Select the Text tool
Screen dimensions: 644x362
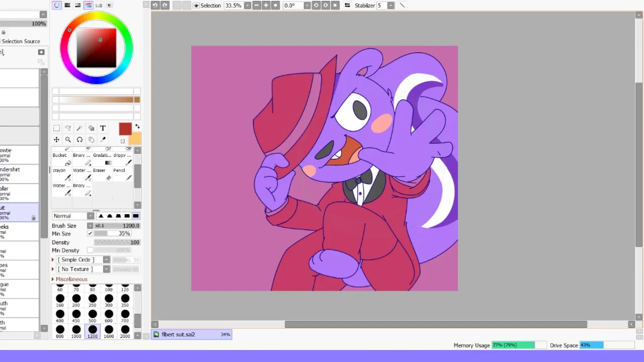click(103, 128)
